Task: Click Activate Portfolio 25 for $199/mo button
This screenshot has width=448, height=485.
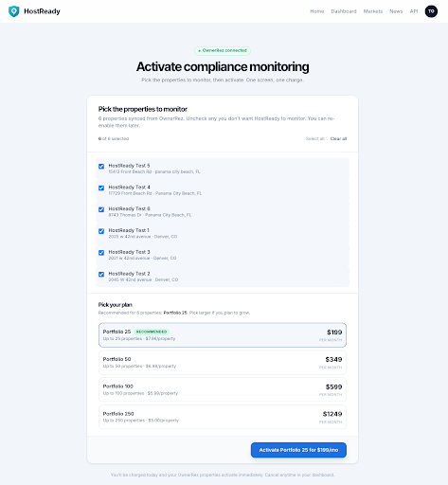Action: [x=298, y=450]
